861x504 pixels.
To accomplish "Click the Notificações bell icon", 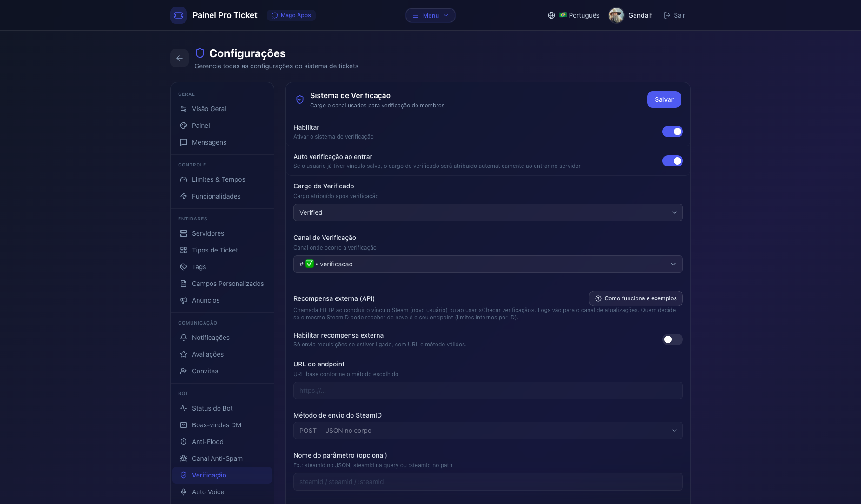I will coord(184,338).
